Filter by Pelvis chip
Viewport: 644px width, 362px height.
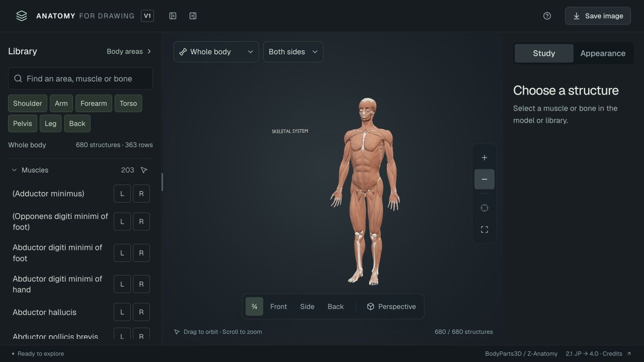tap(23, 124)
